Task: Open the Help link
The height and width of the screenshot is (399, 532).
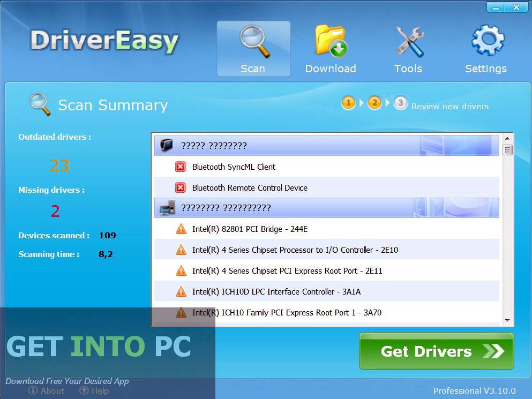Action: (94, 391)
